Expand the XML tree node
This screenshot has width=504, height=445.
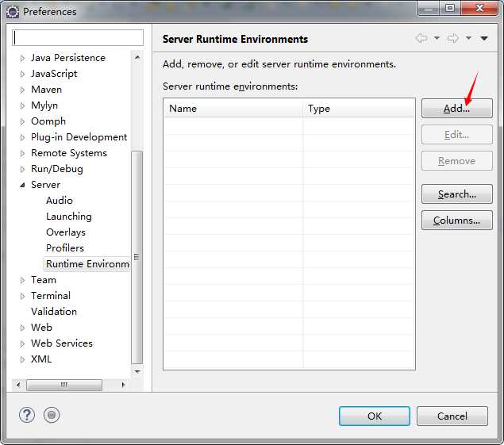pos(22,359)
